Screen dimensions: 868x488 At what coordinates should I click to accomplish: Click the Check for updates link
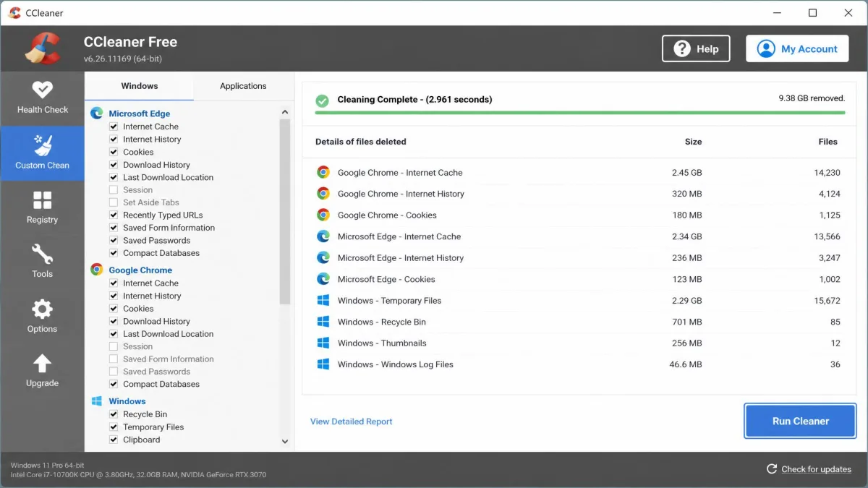[x=816, y=469]
